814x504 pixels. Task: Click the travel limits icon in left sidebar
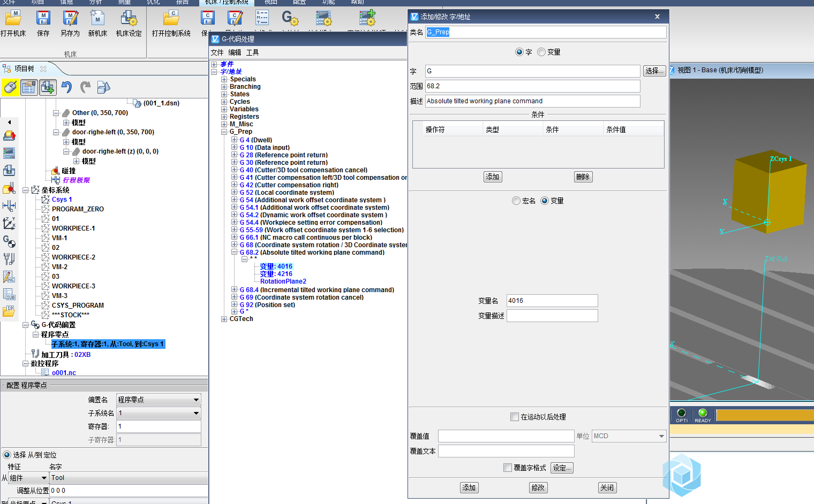(9, 205)
